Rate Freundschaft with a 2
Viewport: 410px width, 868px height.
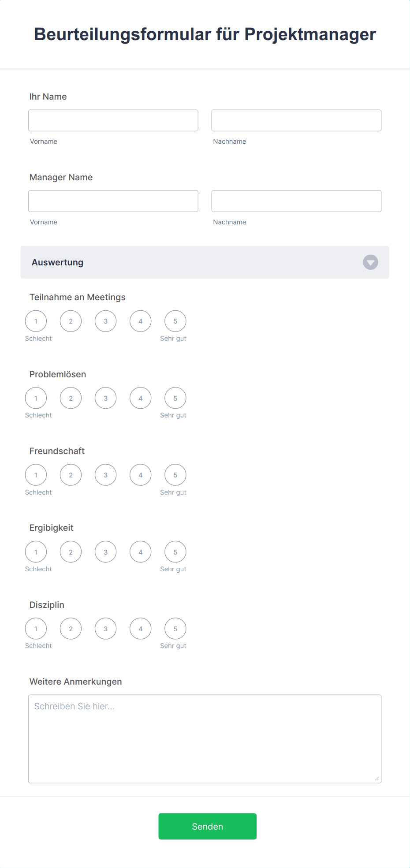click(71, 475)
